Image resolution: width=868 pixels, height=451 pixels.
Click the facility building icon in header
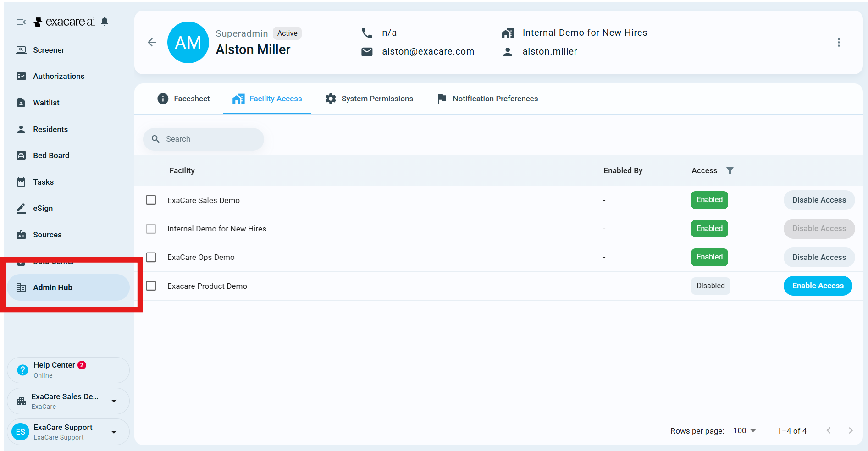pos(508,33)
